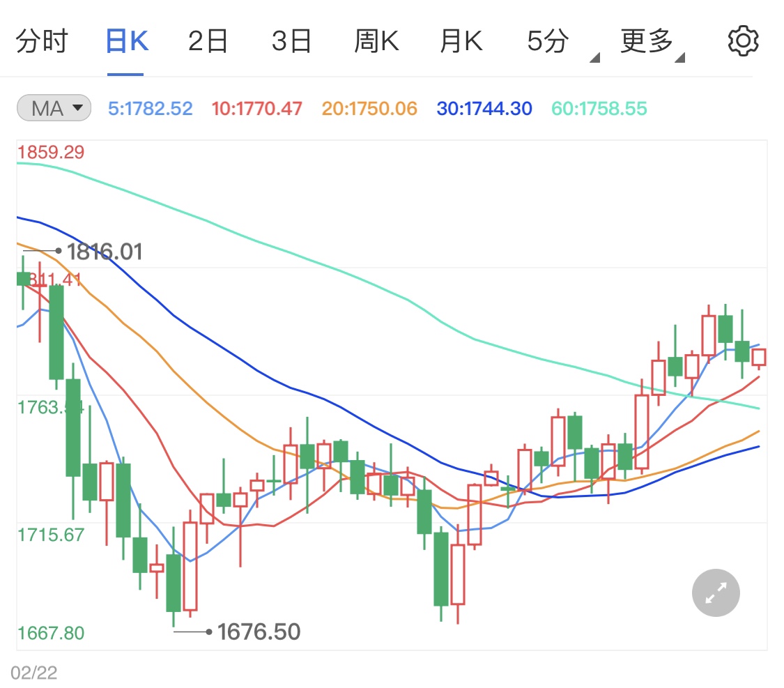Click the MA30 value 30:1744.30
Viewport: 784px width, 688px height.
coord(484,109)
